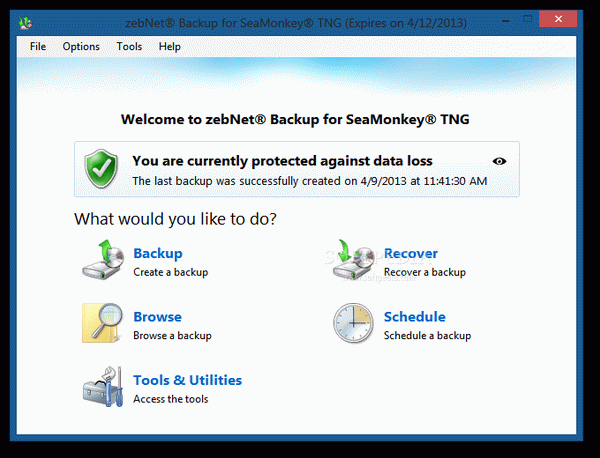Minimize the zebNet Backup window

pos(505,20)
